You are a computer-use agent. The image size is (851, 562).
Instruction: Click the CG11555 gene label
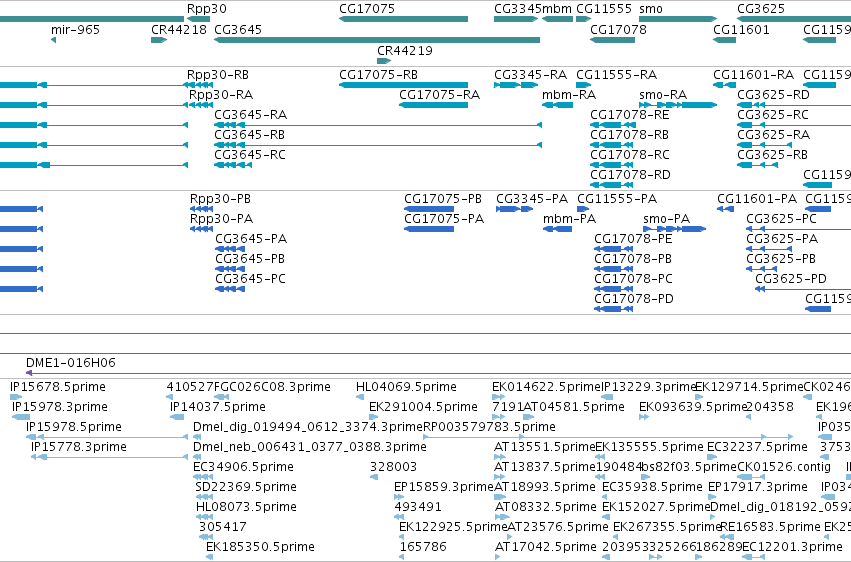pyautogui.click(x=604, y=9)
